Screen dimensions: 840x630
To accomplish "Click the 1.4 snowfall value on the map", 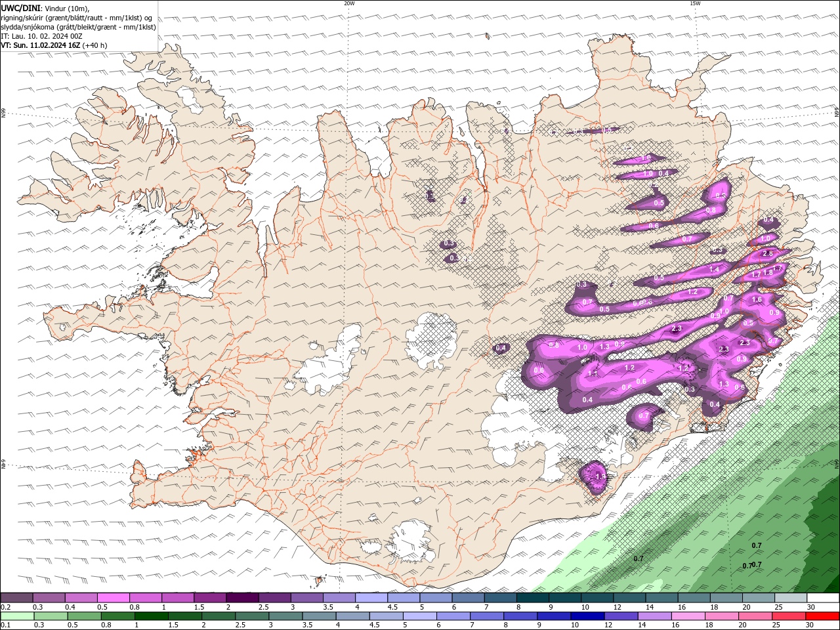I will (714, 270).
